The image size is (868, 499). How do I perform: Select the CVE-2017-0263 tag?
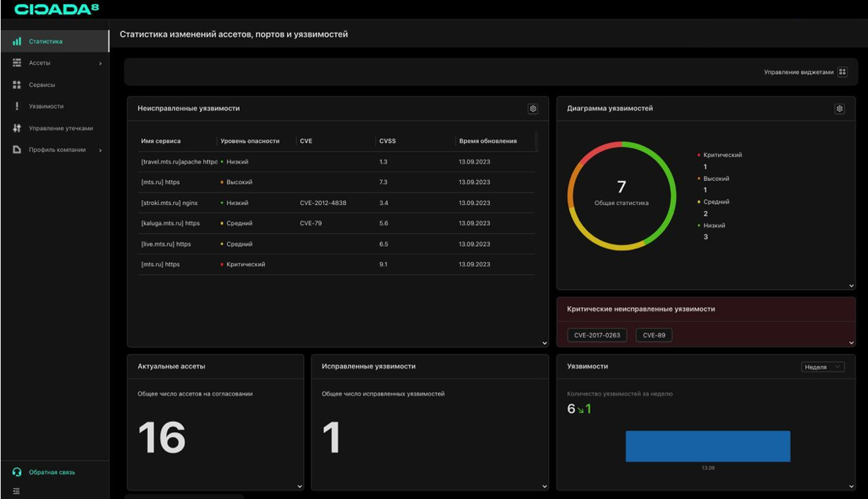[597, 335]
